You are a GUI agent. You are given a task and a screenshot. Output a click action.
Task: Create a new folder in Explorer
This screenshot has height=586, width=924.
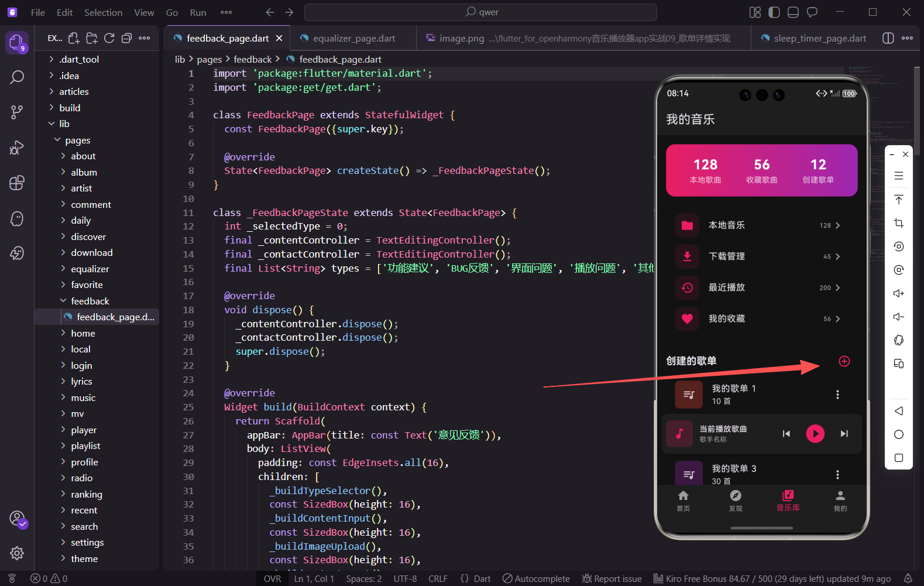tap(92, 38)
